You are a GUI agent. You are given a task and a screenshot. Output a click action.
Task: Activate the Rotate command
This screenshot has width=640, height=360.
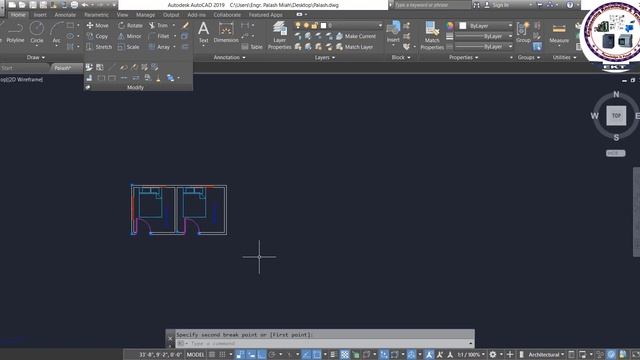click(130, 25)
